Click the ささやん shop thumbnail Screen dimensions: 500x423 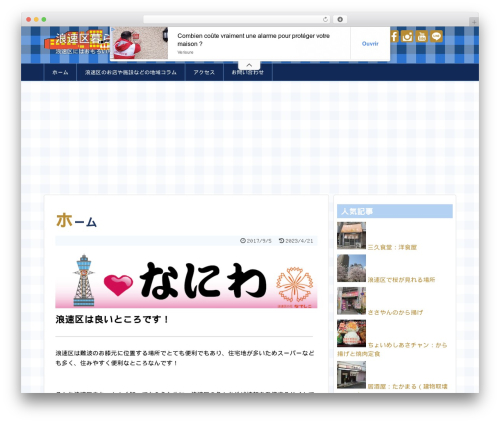pyautogui.click(x=351, y=301)
